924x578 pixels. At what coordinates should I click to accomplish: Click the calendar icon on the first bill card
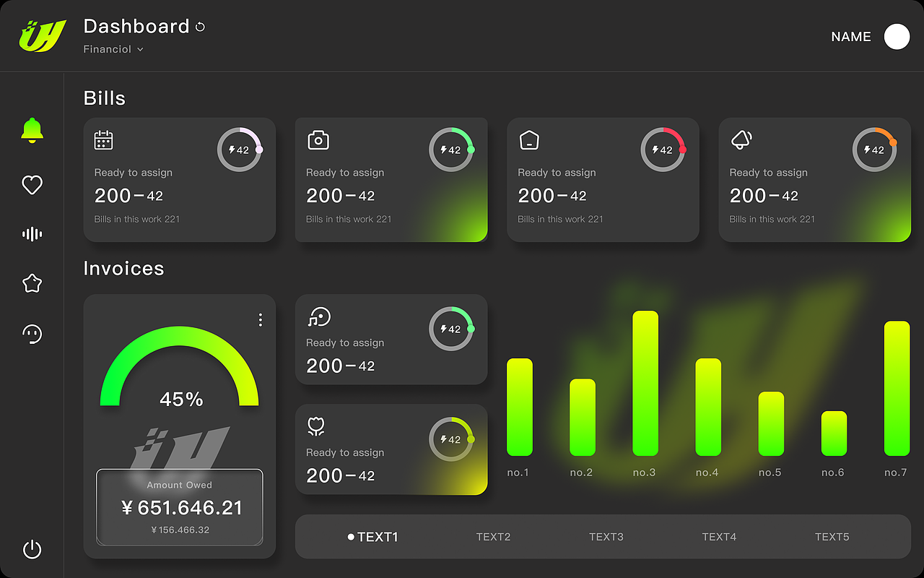coord(104,140)
